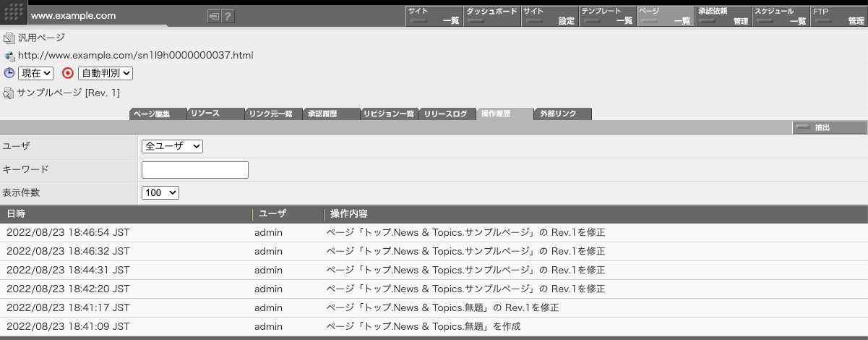Click the grid logo icon in top-left corner
The image size is (868, 340).
(x=14, y=14)
